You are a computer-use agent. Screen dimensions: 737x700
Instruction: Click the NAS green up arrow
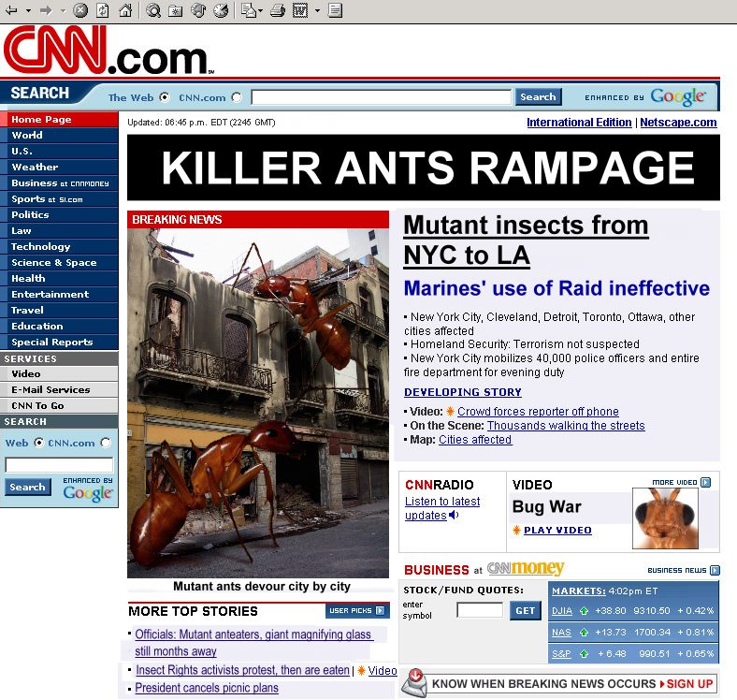point(584,633)
